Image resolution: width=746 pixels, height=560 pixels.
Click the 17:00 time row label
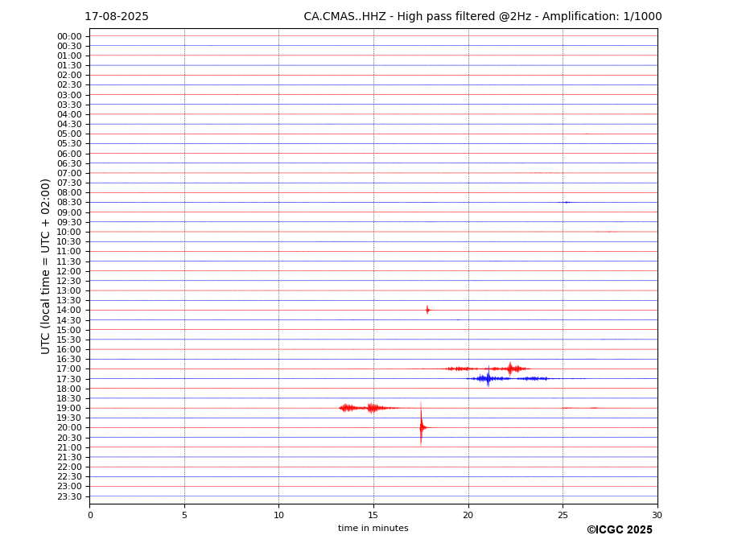69,369
